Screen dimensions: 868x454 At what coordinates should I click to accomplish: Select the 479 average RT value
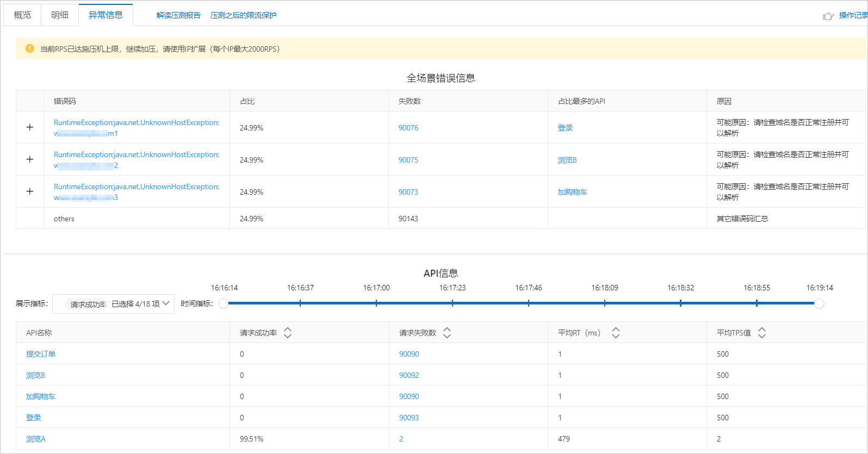(564, 439)
